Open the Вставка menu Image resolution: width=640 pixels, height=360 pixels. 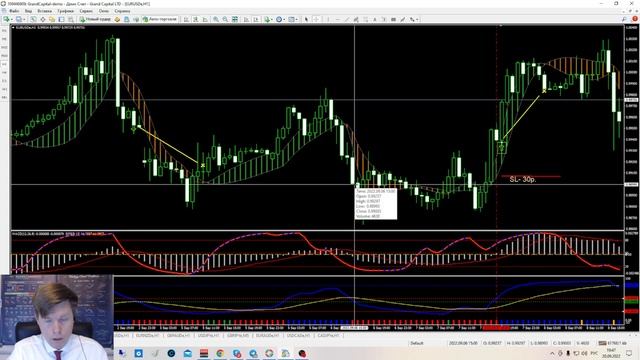[44, 11]
